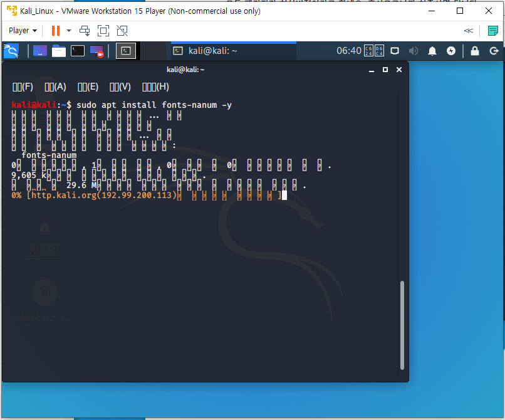Maximize the kali@kali terminal window
The width and height of the screenshot is (505, 420).
(385, 70)
